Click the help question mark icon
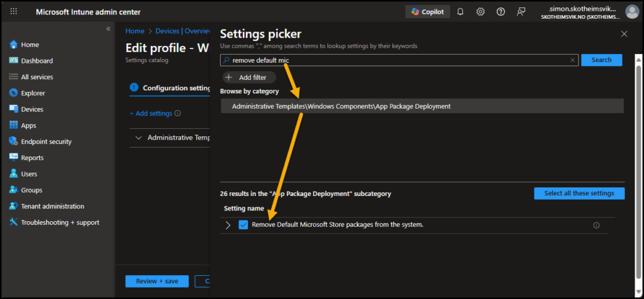Image resolution: width=644 pixels, height=299 pixels. 501,12
